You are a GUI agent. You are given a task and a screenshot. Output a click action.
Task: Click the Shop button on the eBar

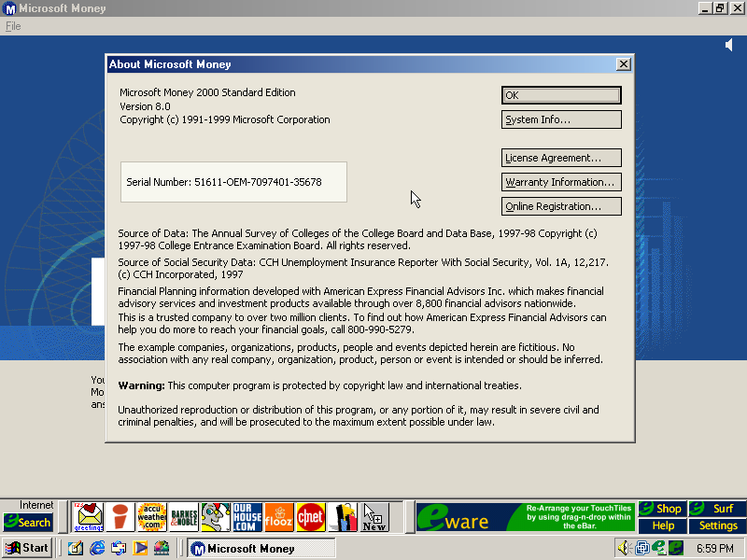click(662, 509)
